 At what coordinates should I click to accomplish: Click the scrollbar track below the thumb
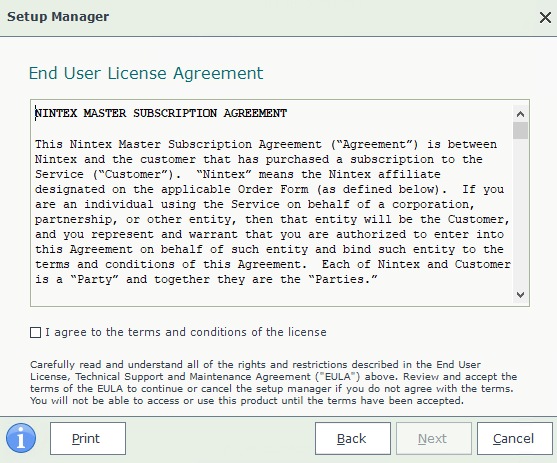tap(520, 212)
